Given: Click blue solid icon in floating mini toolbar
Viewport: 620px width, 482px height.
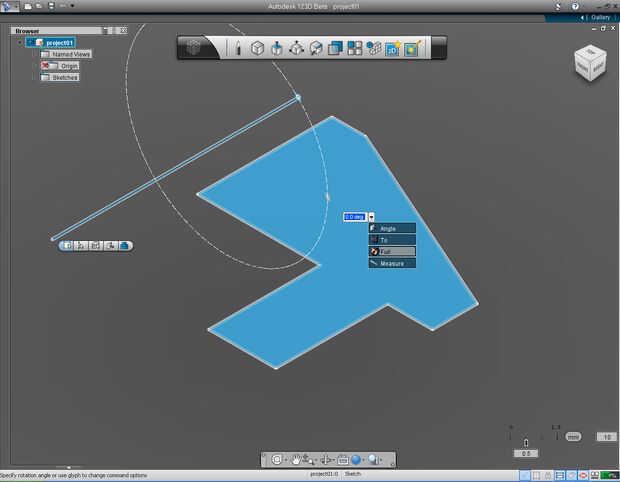Looking at the screenshot, I should coord(125,246).
